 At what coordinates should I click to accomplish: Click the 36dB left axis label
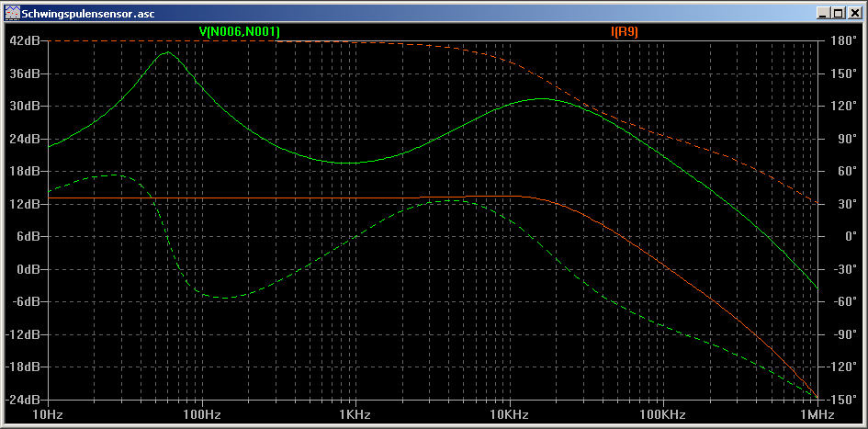[x=26, y=73]
